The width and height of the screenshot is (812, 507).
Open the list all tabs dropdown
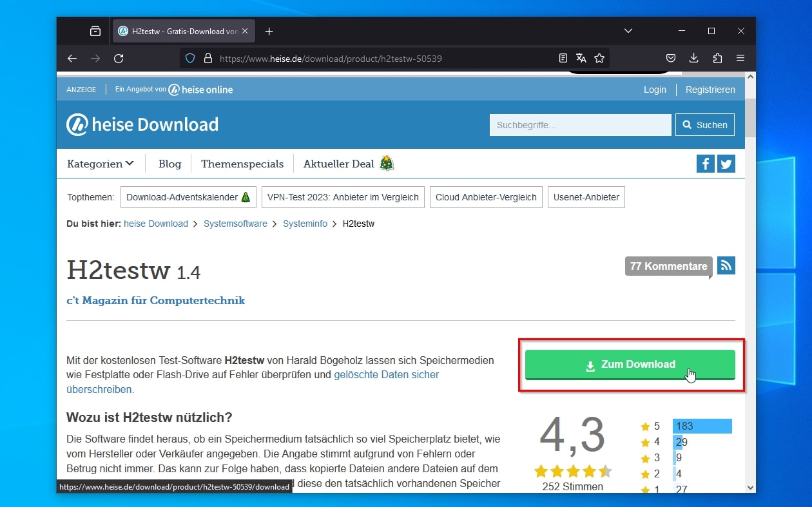(628, 31)
